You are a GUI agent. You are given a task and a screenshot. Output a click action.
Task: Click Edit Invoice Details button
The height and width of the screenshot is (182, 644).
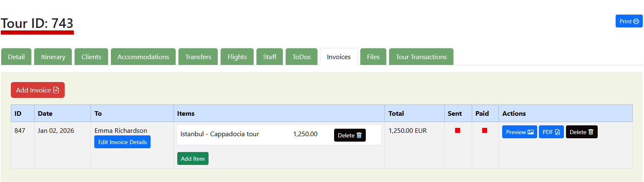[x=122, y=142]
